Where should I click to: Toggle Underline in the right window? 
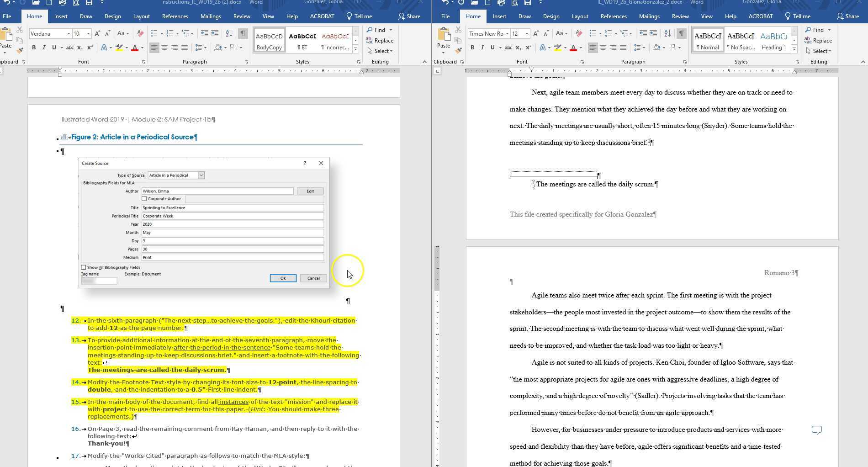[x=493, y=47]
